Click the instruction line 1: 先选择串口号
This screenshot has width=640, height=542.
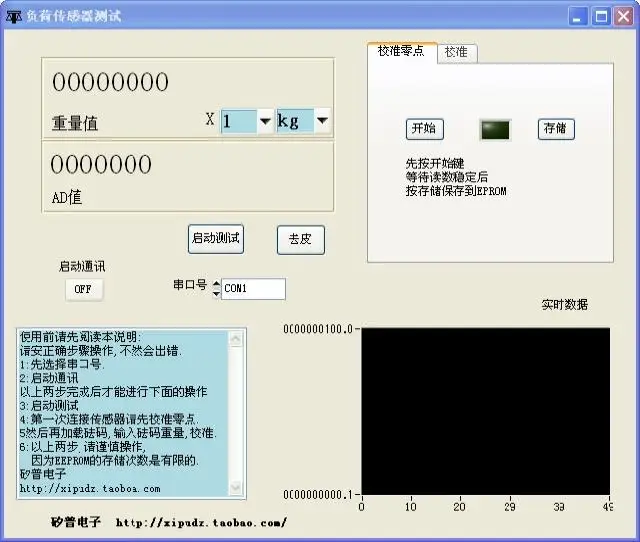(62, 364)
